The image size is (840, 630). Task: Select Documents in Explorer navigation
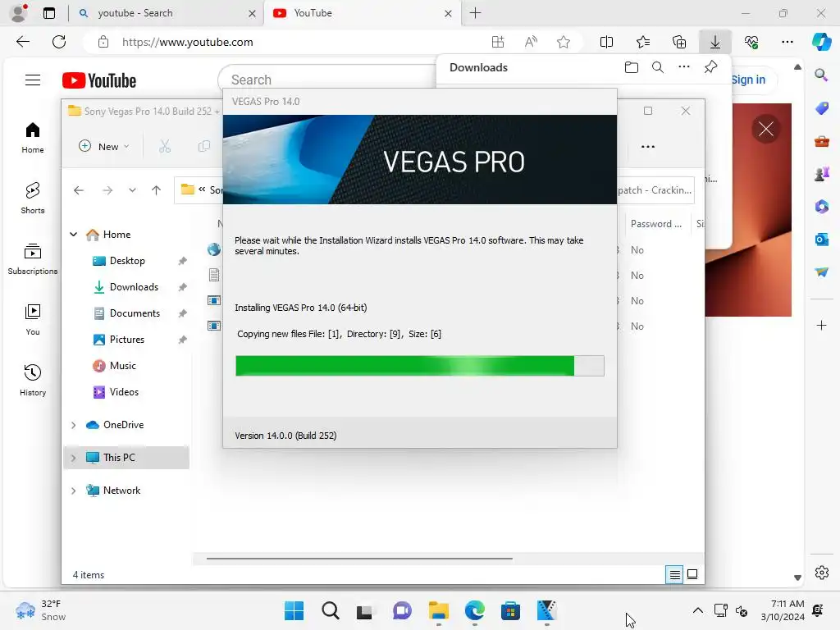click(135, 313)
